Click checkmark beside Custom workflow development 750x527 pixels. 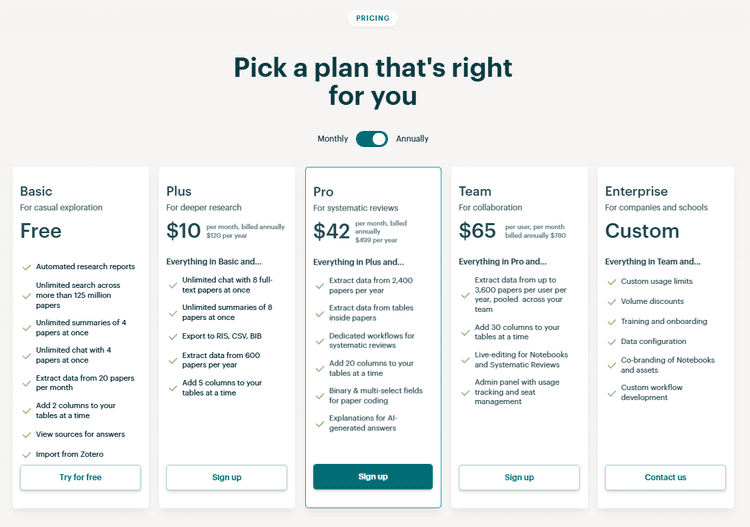[612, 393]
